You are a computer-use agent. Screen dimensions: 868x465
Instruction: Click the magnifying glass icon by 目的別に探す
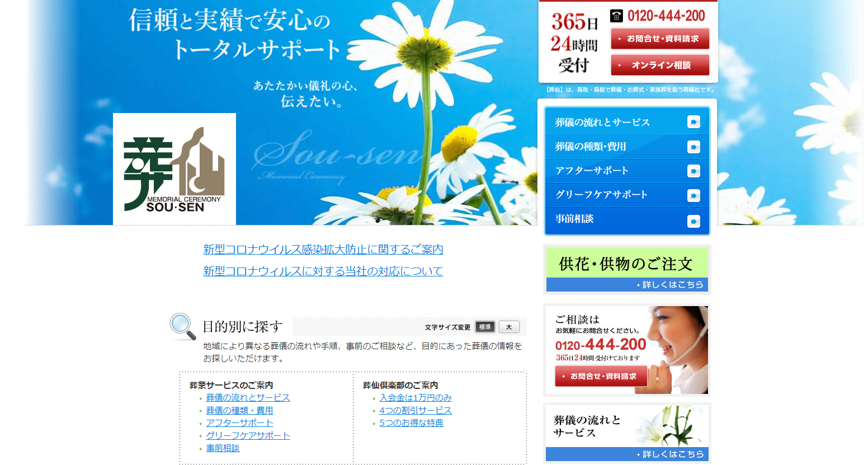click(183, 326)
